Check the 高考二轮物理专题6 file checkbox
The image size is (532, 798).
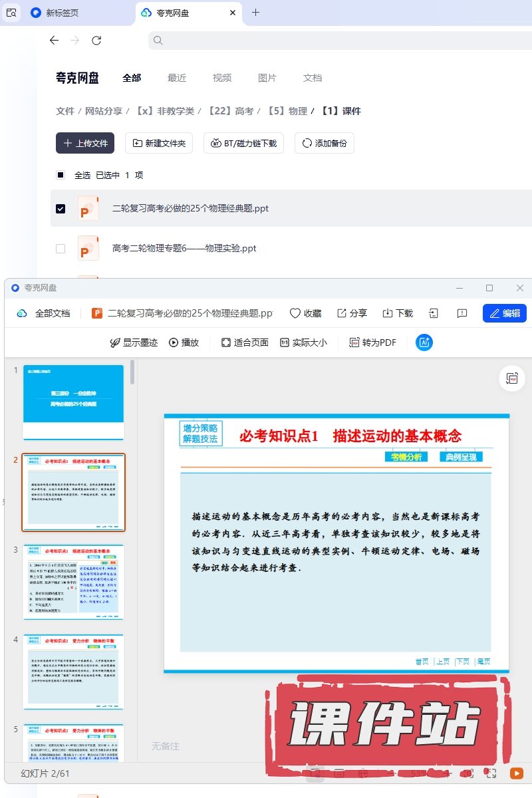click(x=61, y=248)
